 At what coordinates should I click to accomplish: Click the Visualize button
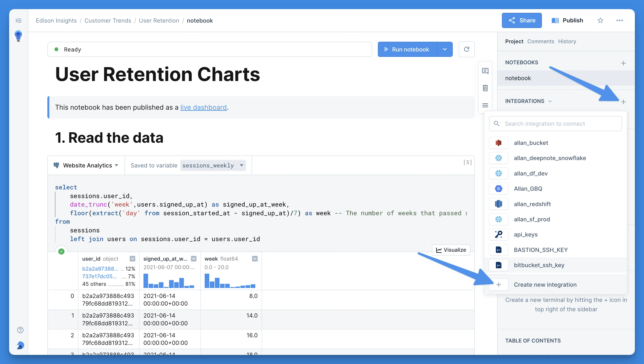[x=451, y=250]
